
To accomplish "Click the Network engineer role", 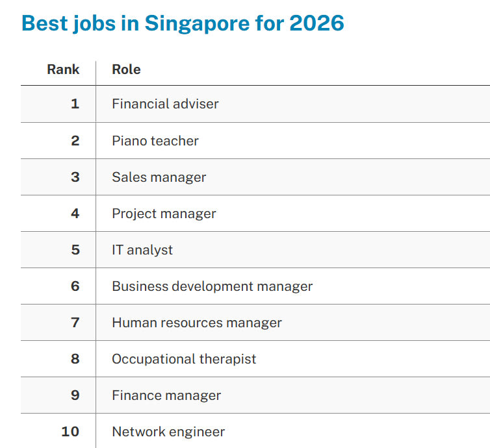I will pos(168,432).
